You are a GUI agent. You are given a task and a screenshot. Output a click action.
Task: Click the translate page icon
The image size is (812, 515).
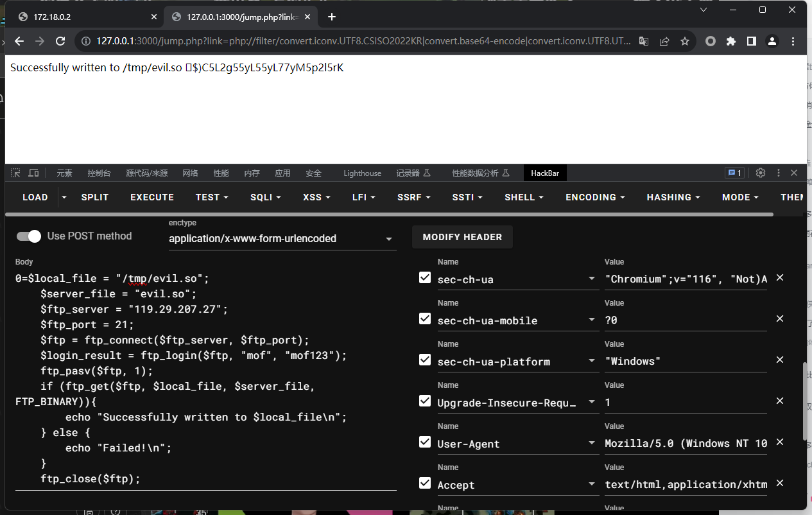pyautogui.click(x=644, y=41)
